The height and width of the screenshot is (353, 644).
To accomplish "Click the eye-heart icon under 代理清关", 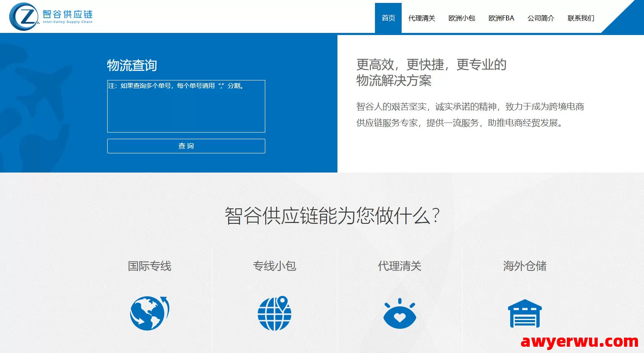I will (x=400, y=313).
